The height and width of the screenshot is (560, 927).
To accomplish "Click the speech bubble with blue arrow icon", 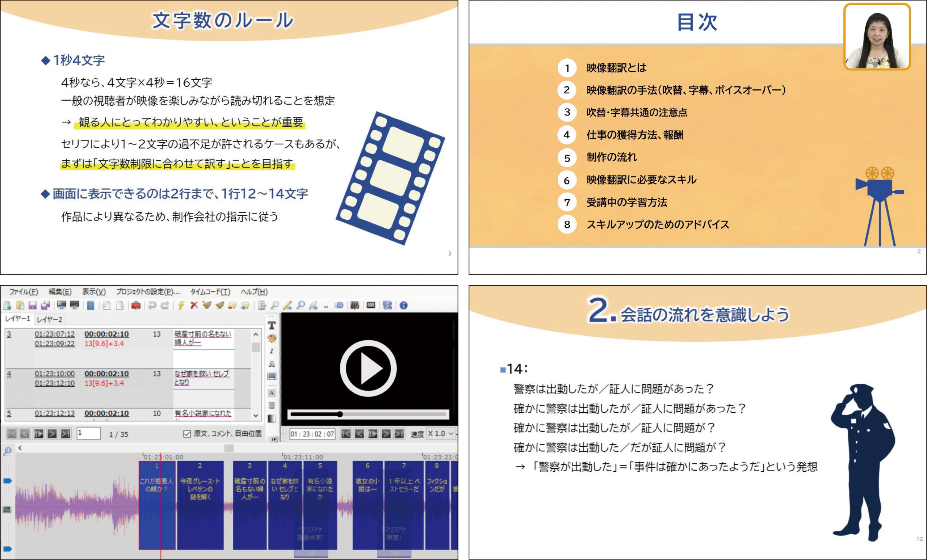I will (245, 306).
